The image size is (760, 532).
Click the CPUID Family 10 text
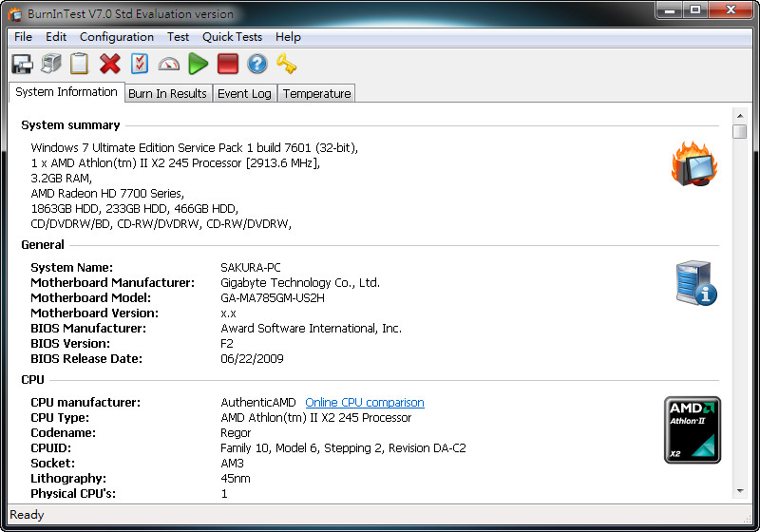(x=343, y=448)
